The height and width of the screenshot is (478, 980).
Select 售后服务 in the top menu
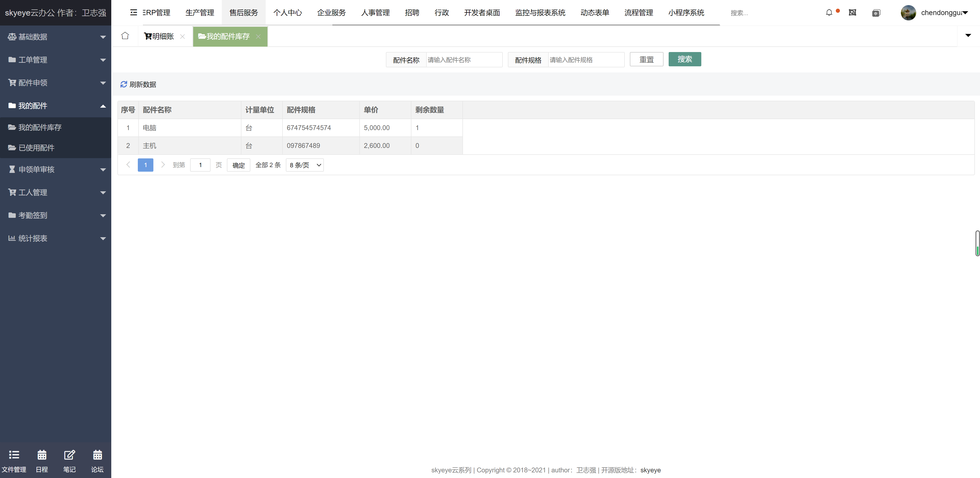point(243,12)
